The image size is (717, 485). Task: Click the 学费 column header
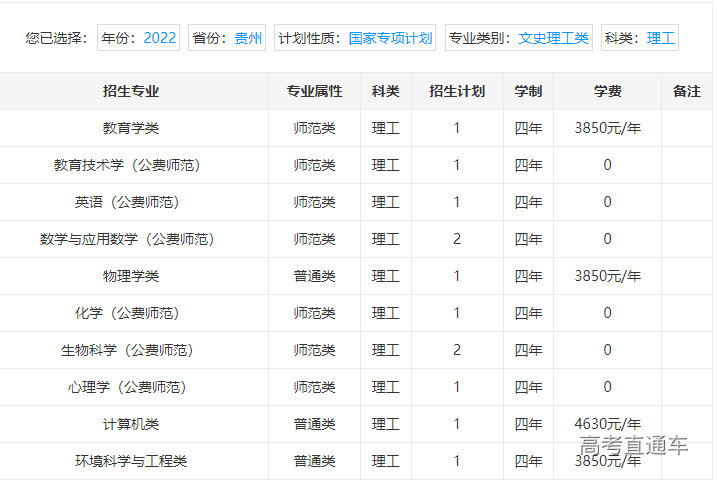tap(607, 91)
